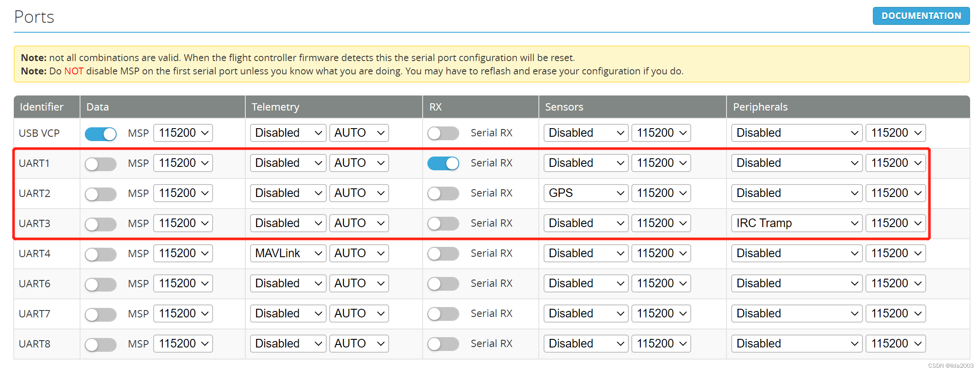Open USB VCP MSP baud rate dropdown

click(x=183, y=133)
